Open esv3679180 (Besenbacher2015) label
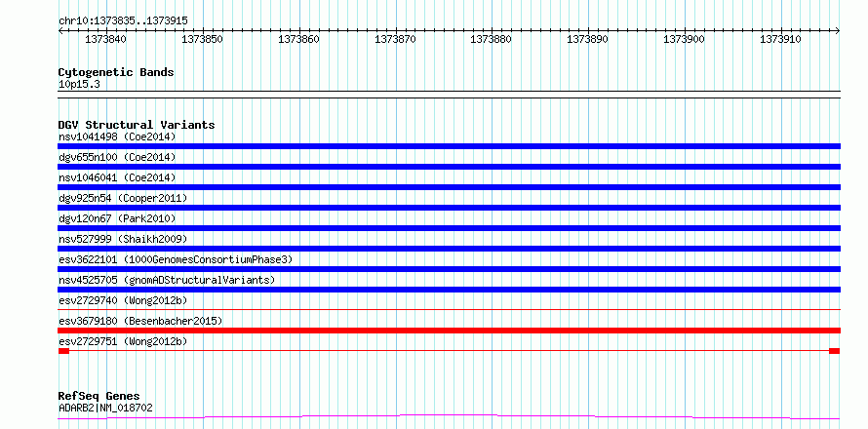This screenshot has height=429, width=868. pos(140,321)
